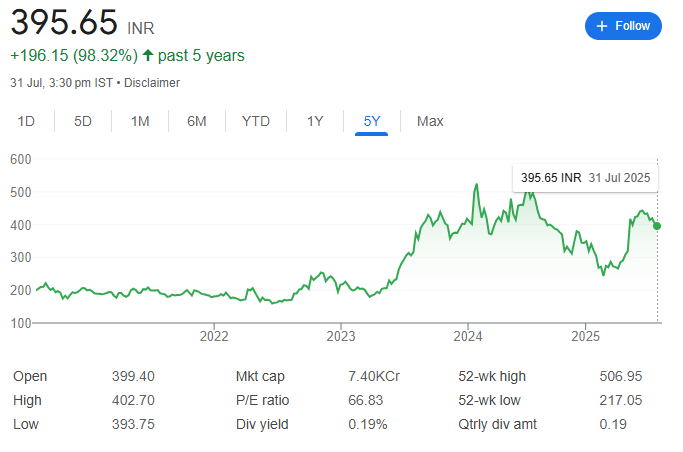Image resolution: width=683 pixels, height=452 pixels.
Task: Show the Max time range
Action: pos(430,121)
